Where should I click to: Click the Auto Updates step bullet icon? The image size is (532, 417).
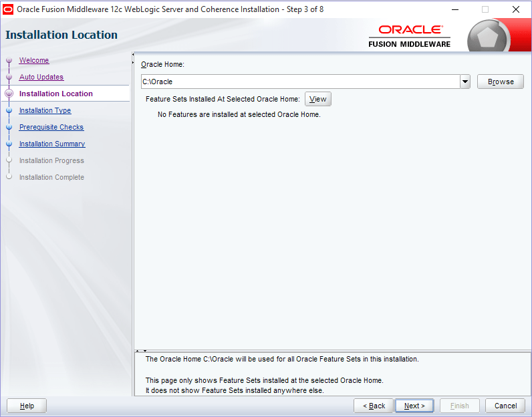pyautogui.click(x=9, y=78)
